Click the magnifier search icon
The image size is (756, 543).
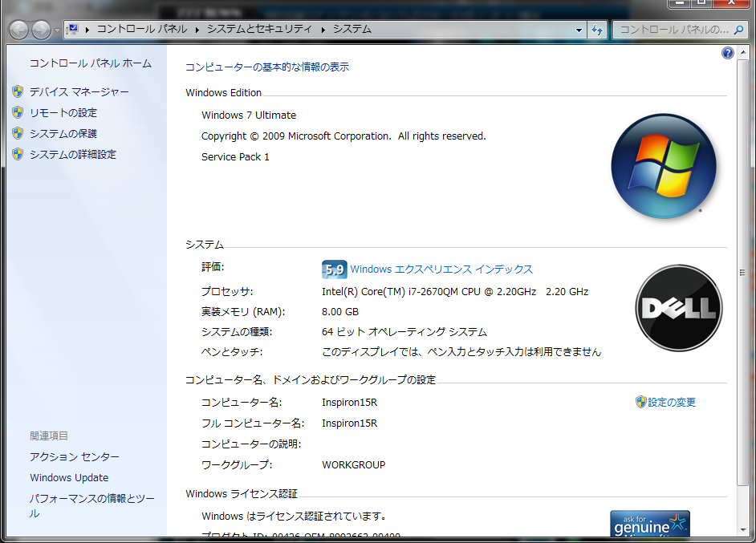pos(738,30)
